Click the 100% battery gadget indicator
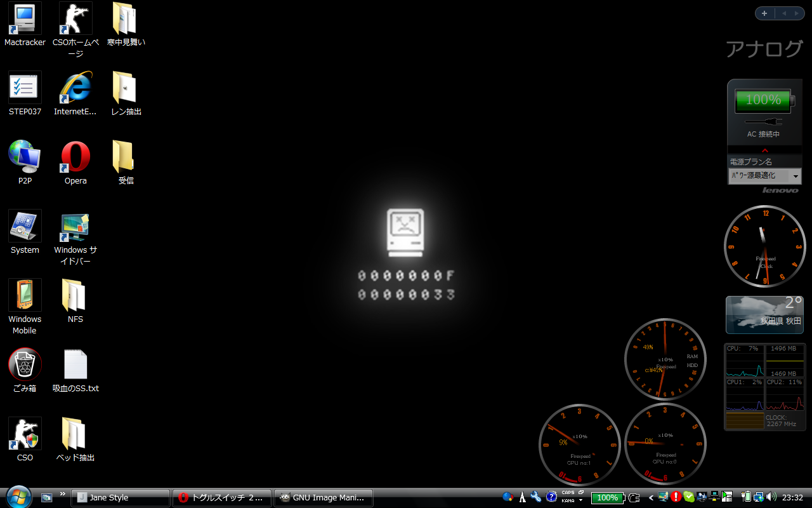 click(x=764, y=100)
